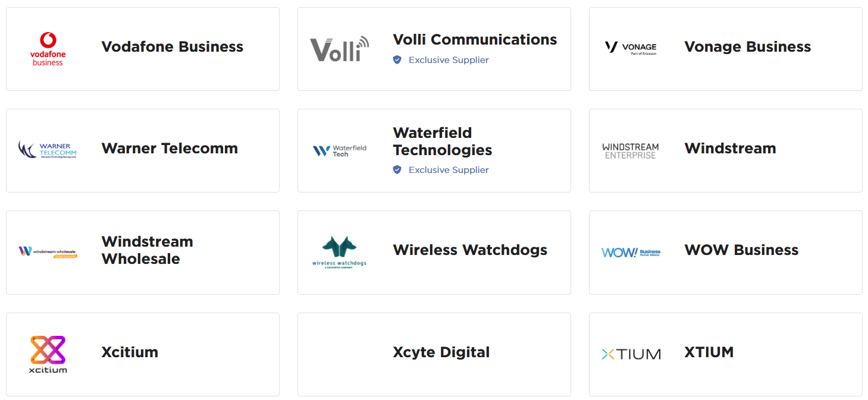Select the Vonage Business title
The image size is (868, 400).
pyautogui.click(x=747, y=47)
